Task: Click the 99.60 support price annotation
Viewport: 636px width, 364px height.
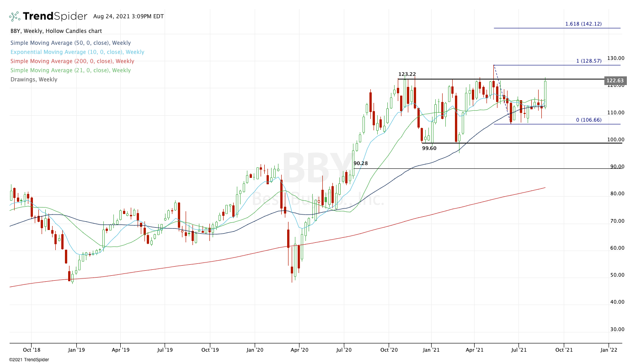Action: coord(429,148)
